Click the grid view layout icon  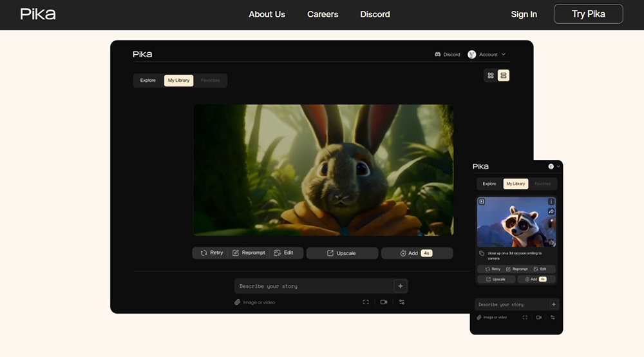[x=491, y=75]
